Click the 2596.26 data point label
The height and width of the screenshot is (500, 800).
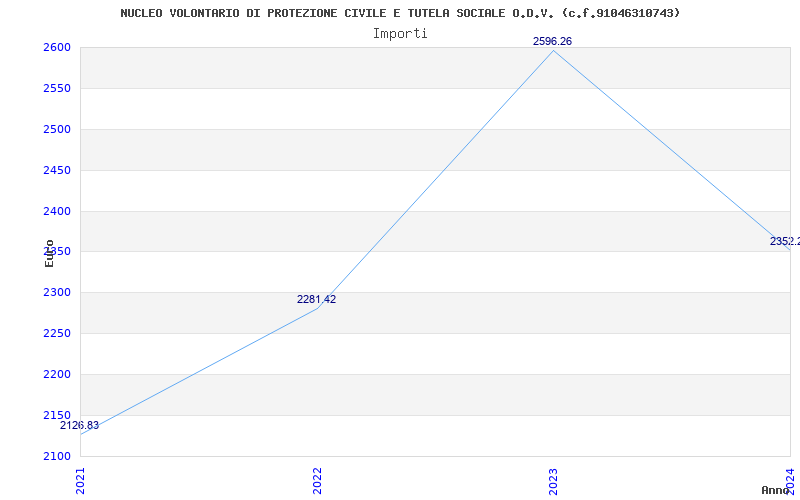coord(553,41)
